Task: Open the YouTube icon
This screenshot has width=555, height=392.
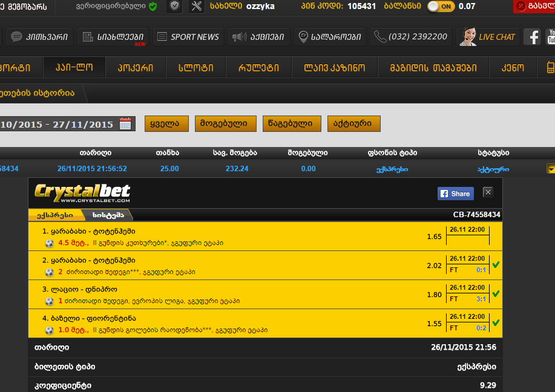Action: pyautogui.click(x=550, y=37)
